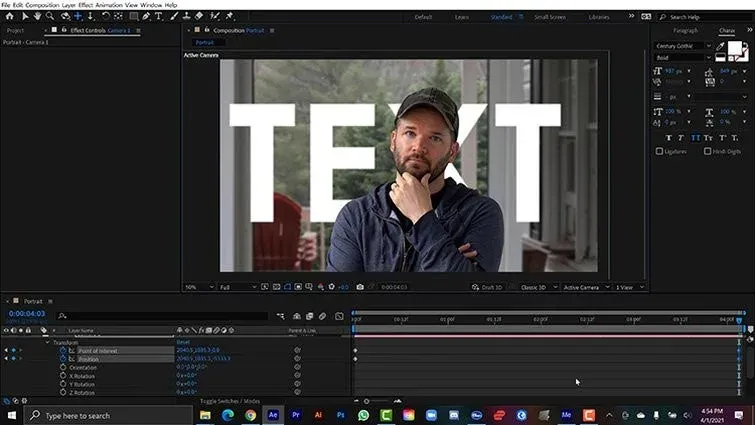The width and height of the screenshot is (755, 425).
Task: Select the Brush tool
Action: [174, 16]
